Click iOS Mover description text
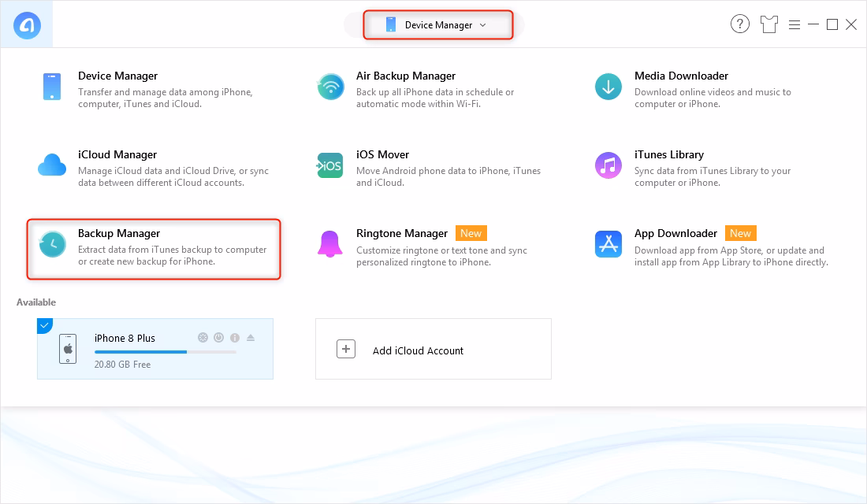The height and width of the screenshot is (504, 867). coord(448,177)
